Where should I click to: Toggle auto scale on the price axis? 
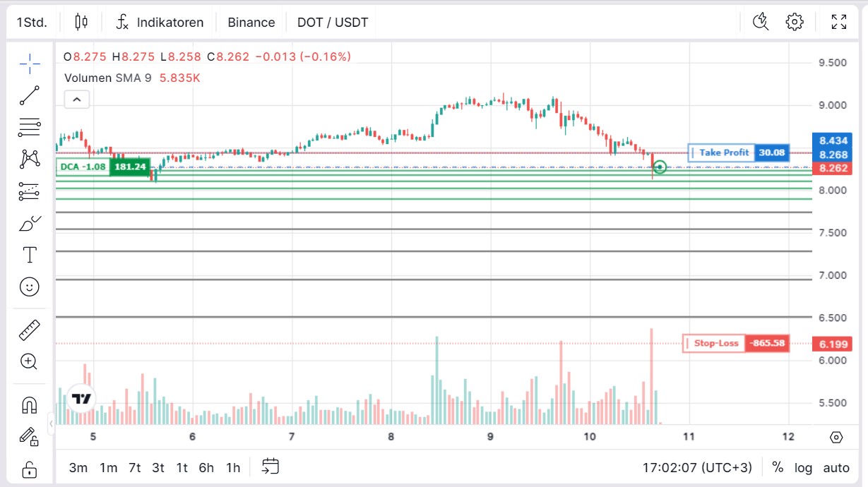[x=836, y=467]
